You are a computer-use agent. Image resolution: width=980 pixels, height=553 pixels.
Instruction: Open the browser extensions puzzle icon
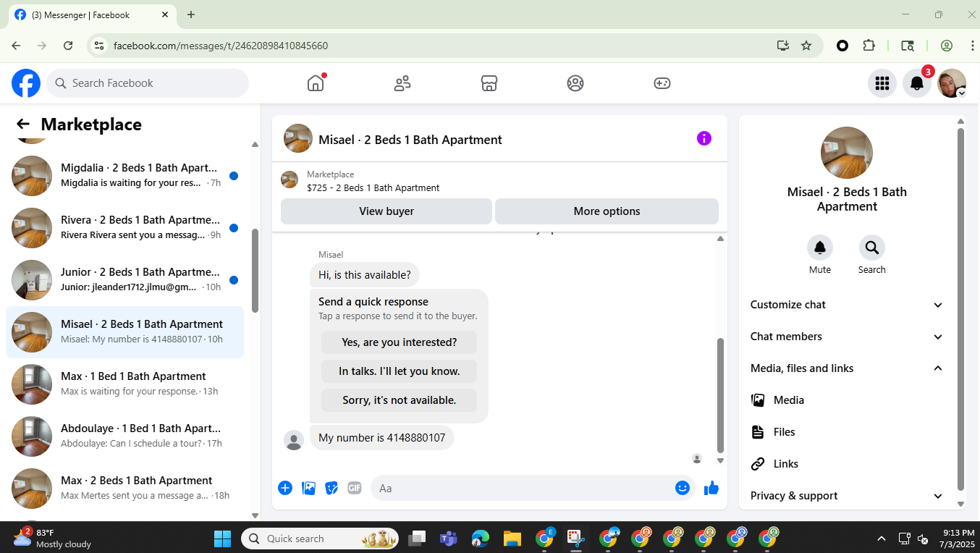coord(869,46)
